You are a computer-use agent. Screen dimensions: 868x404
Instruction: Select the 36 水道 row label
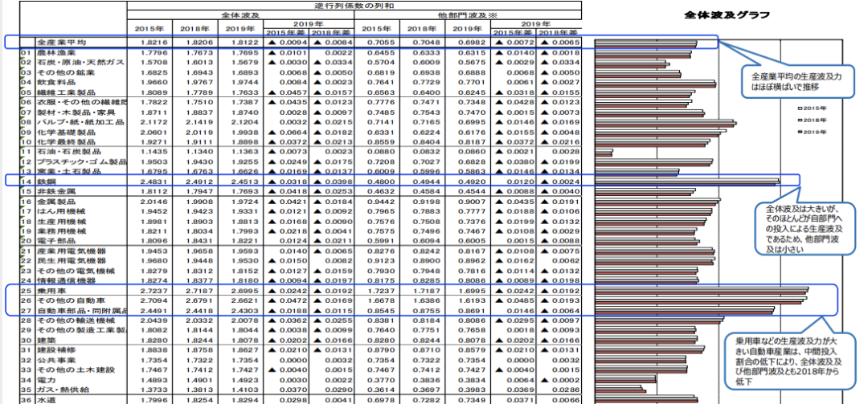(45, 399)
